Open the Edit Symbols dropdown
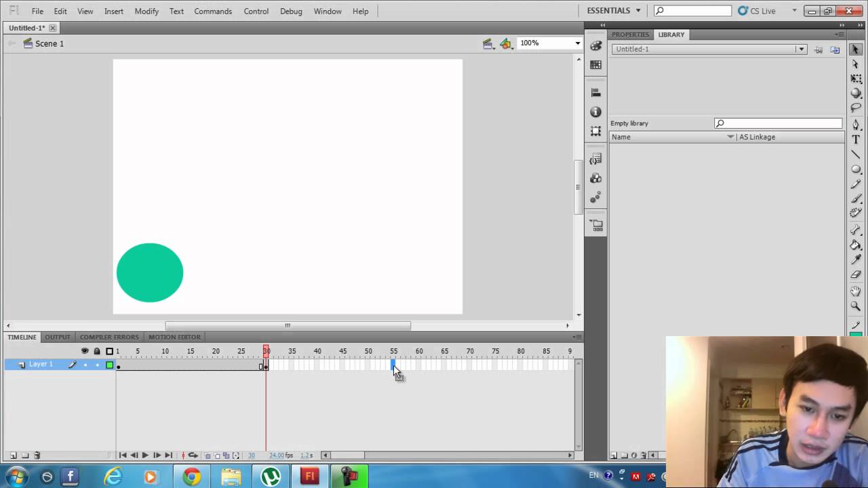 click(x=506, y=43)
